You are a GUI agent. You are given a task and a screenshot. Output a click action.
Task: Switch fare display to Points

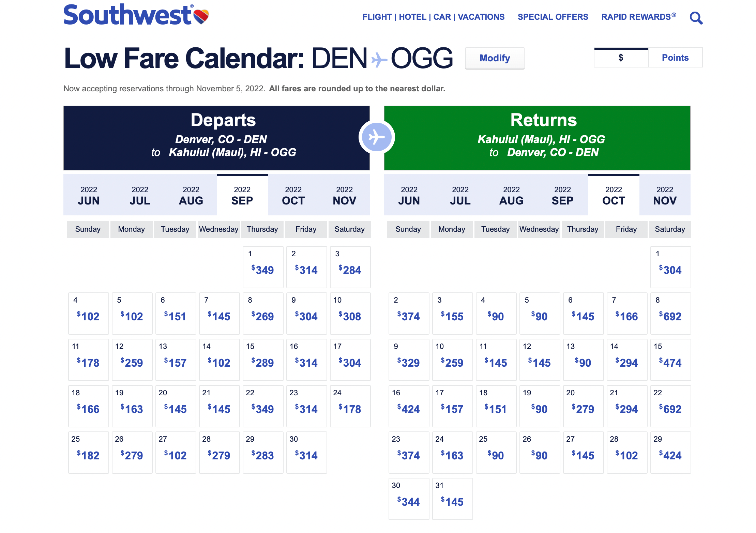675,58
